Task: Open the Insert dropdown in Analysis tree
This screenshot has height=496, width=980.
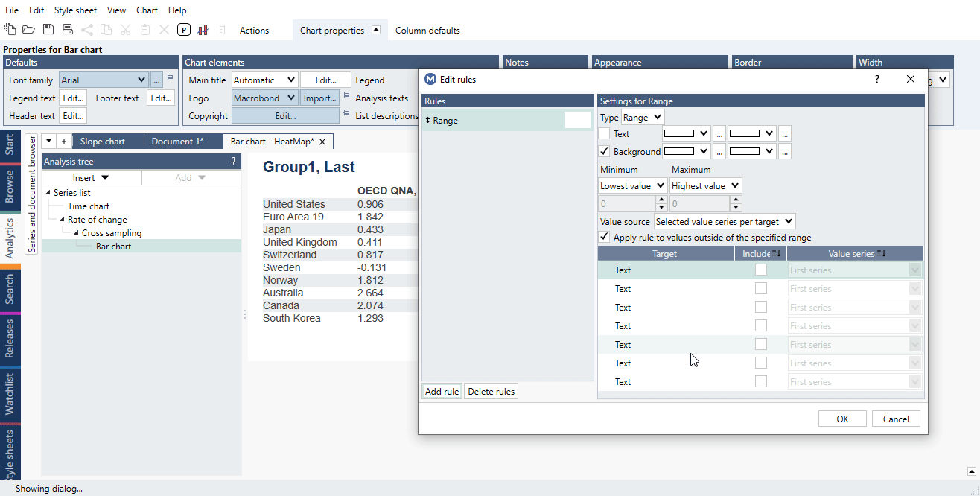Action: point(92,178)
